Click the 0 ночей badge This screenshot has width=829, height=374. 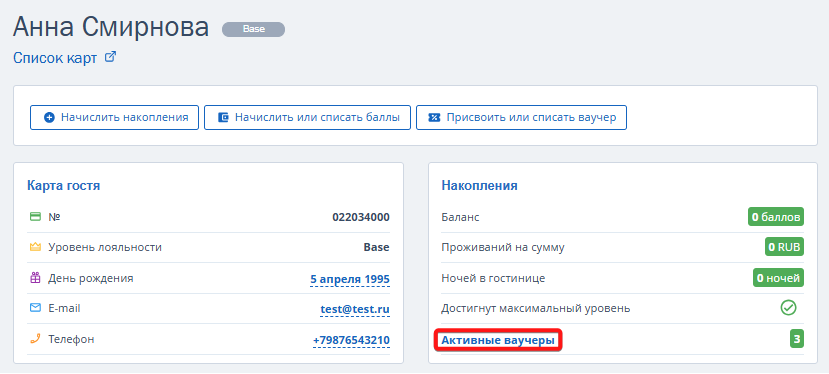(x=778, y=278)
